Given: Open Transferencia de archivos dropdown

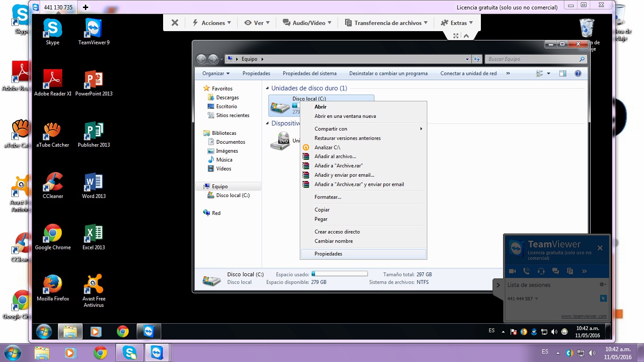Looking at the screenshot, I should [x=386, y=23].
